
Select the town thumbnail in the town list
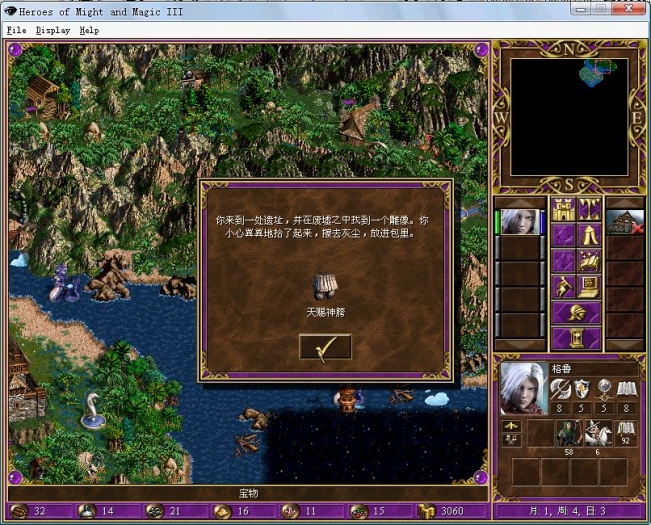[x=625, y=222]
